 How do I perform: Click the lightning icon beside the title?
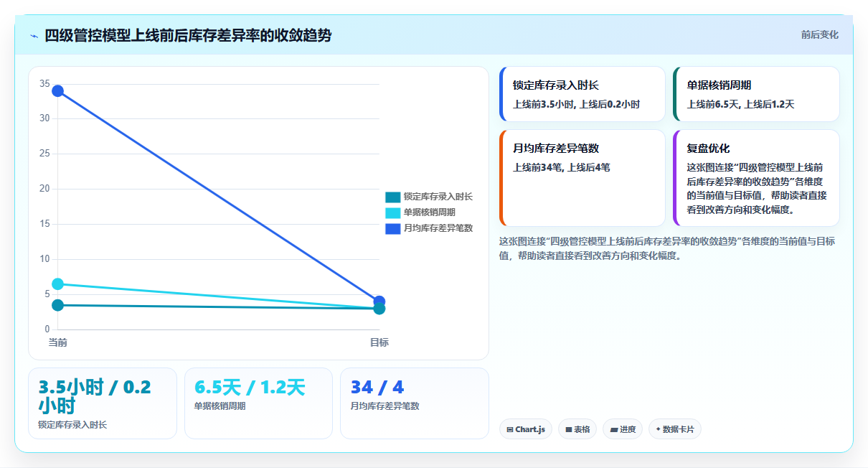34,36
